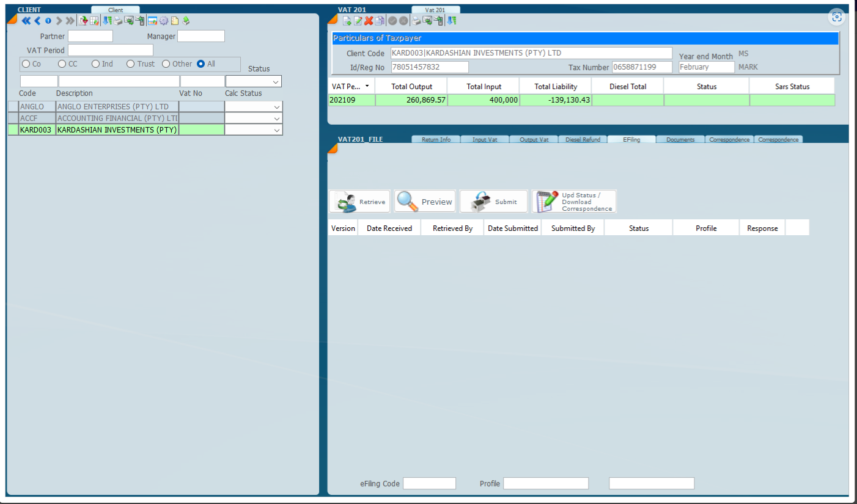Click the new document icon in VAT 201 toolbar

point(347,21)
